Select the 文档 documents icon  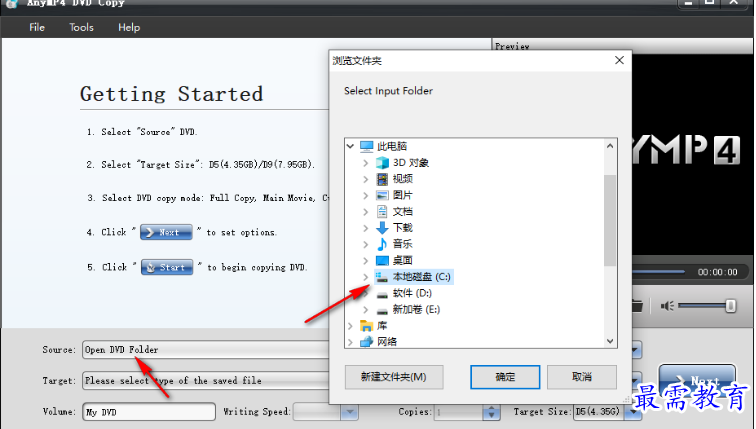click(382, 212)
